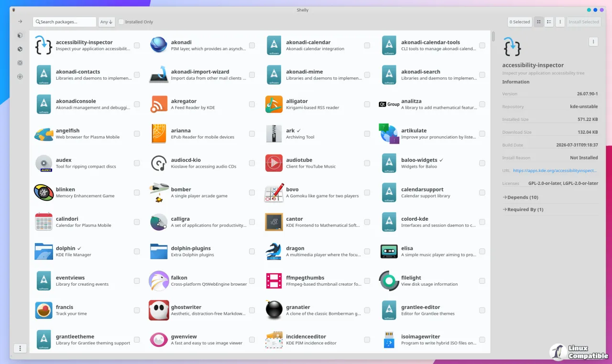Click the audiotube red waveform icon

pyautogui.click(x=274, y=163)
